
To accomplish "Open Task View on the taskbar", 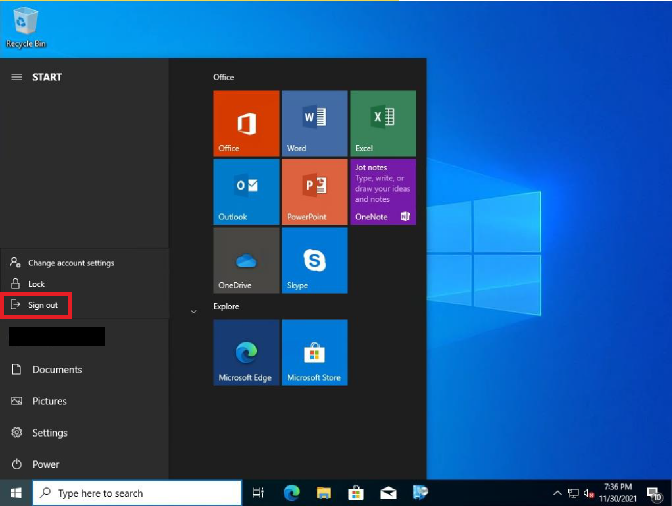I will pyautogui.click(x=258, y=493).
